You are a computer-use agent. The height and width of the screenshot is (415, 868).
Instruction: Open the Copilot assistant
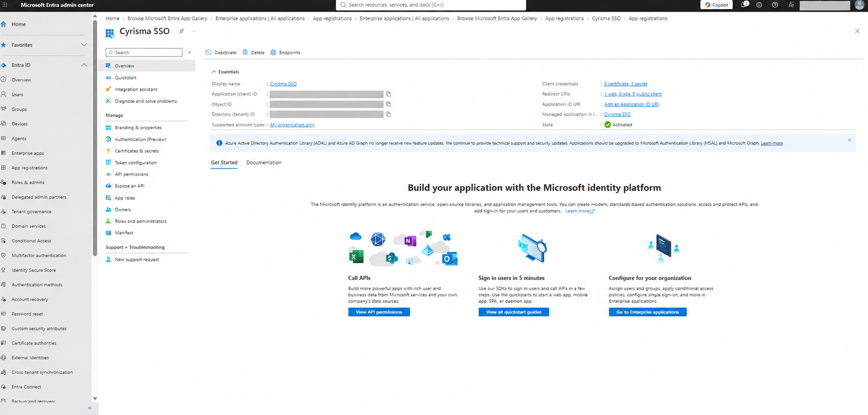(x=716, y=5)
